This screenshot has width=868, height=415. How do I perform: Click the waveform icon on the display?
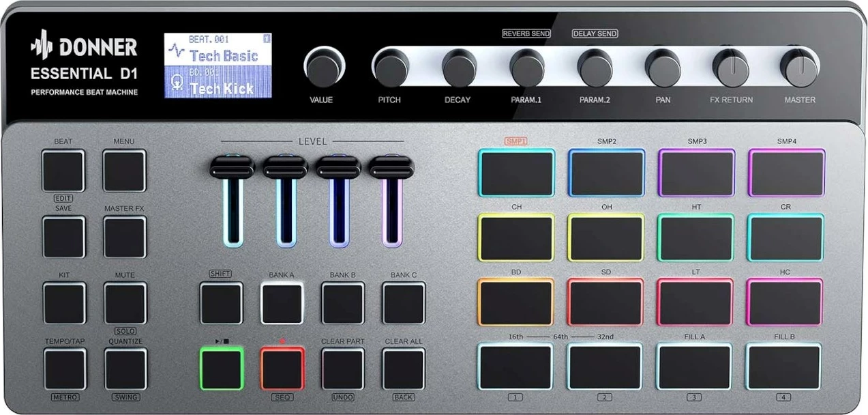point(177,51)
